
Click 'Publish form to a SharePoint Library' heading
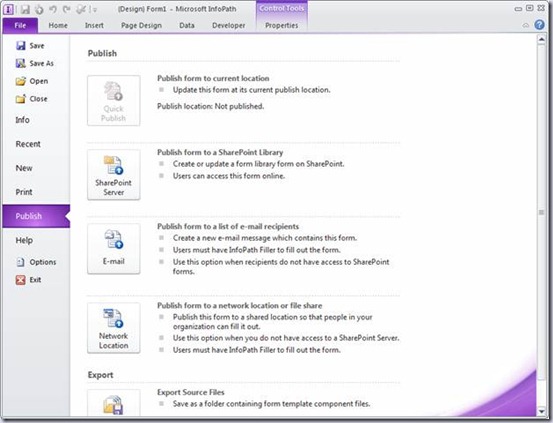(220, 152)
